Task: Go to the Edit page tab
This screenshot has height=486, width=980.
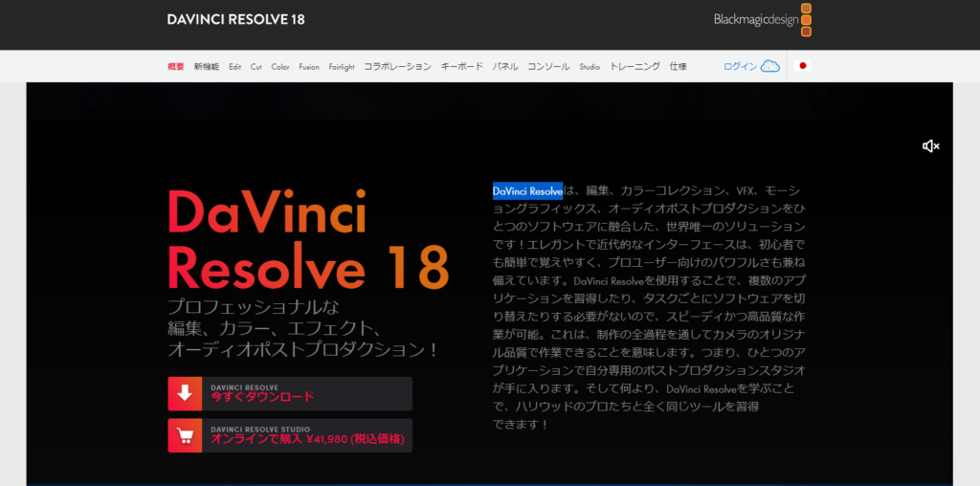Action: 235,66
